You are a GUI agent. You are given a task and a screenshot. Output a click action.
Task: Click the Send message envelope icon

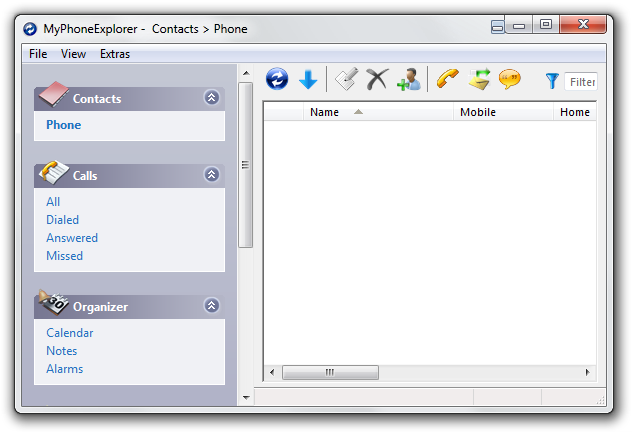pos(479,79)
